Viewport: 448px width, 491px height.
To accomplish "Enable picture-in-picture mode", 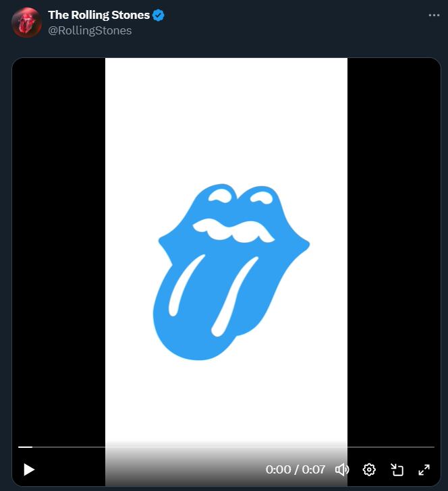I will click(397, 469).
